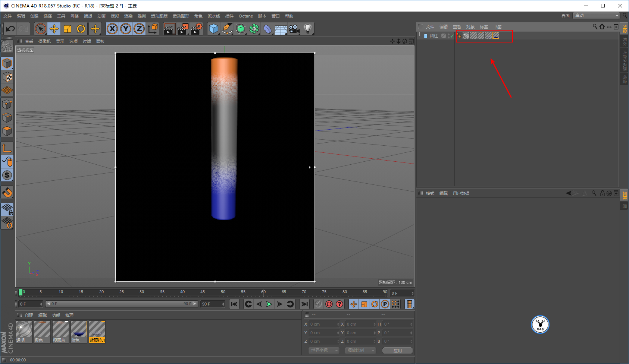This screenshot has width=629, height=364.
Task: Go to end of animation
Action: tap(304, 304)
